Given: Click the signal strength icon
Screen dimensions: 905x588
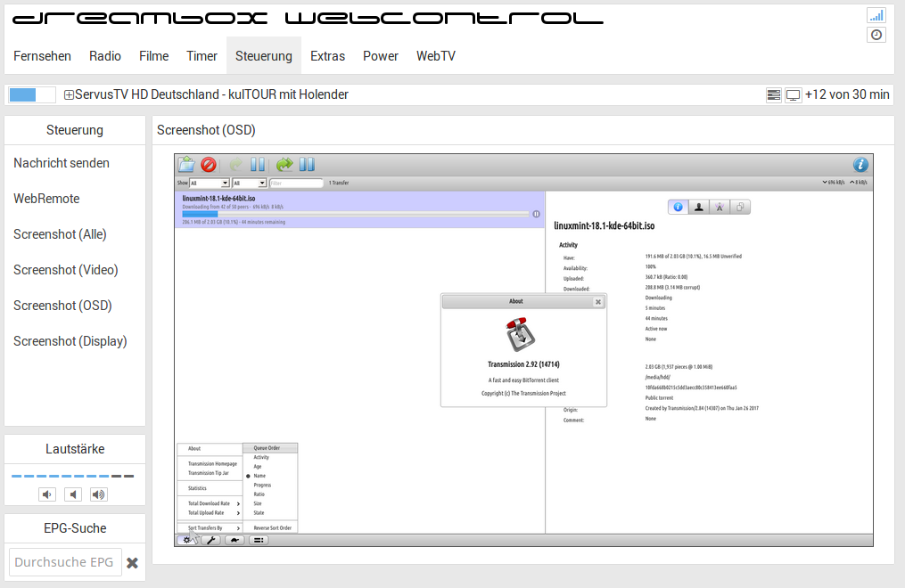Looking at the screenshot, I should point(876,15).
